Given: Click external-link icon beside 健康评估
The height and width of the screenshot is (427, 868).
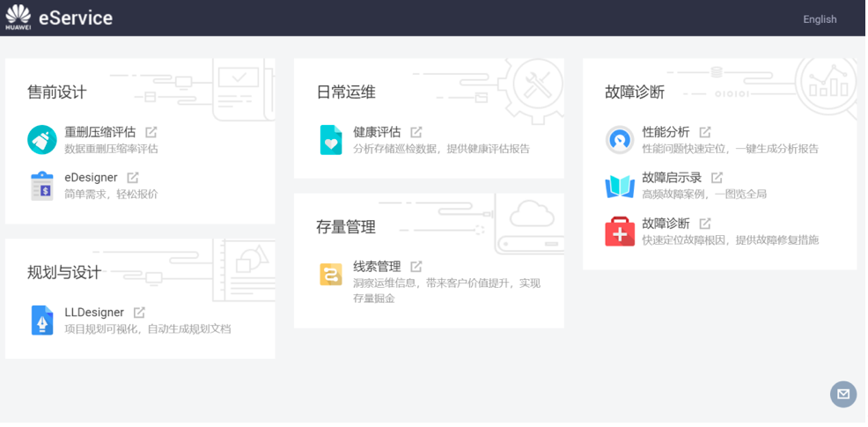Looking at the screenshot, I should 416,132.
